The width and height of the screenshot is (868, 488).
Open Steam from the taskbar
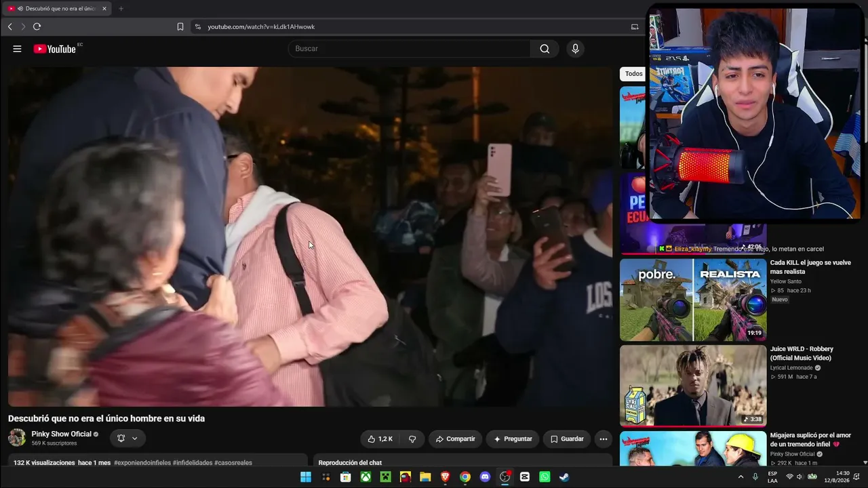click(x=564, y=477)
